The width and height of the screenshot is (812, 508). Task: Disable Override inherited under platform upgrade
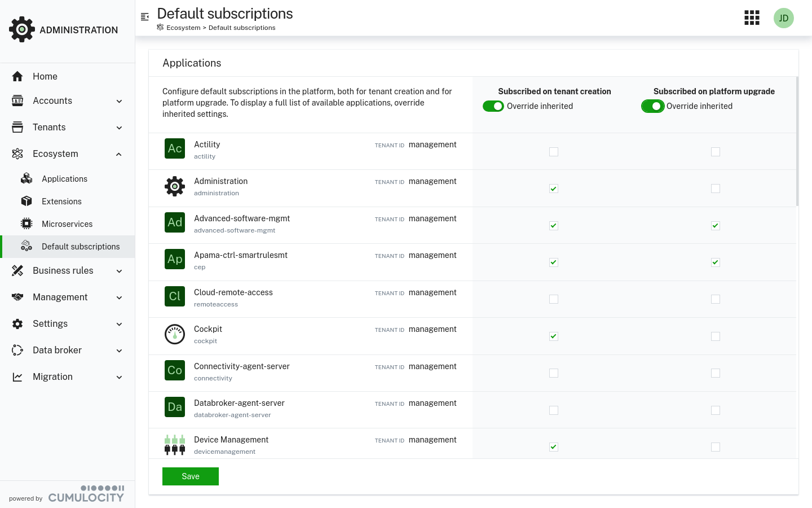click(653, 106)
